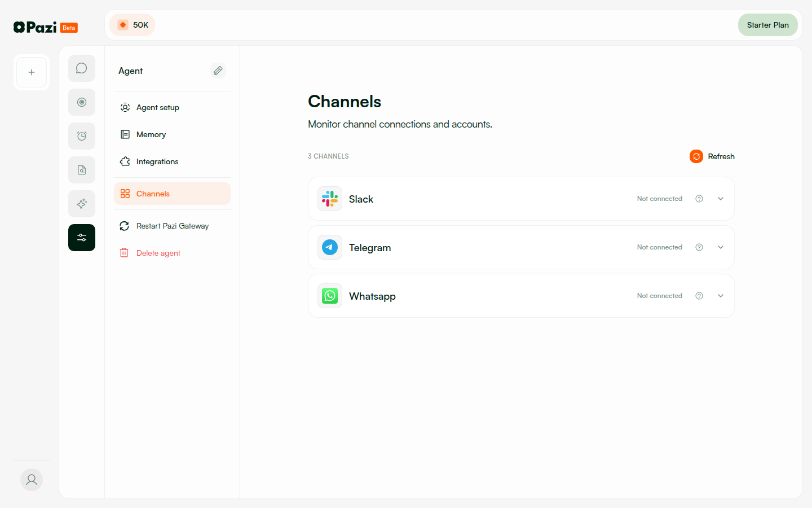Click the help icon next to Slack status
Viewport: 812px width, 508px height.
point(699,199)
